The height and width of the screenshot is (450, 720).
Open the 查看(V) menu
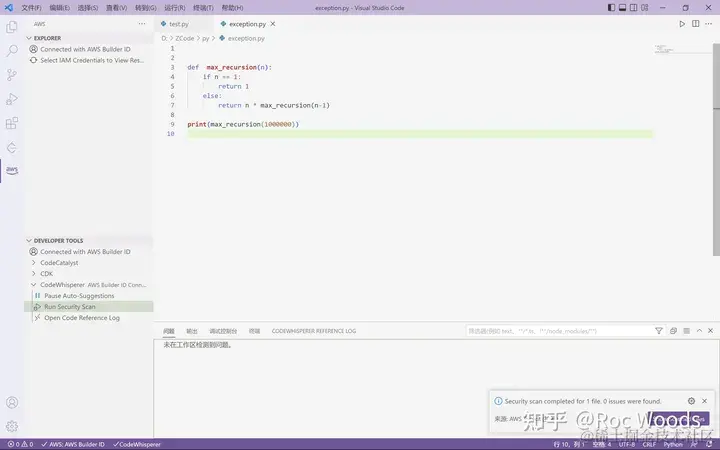point(116,8)
